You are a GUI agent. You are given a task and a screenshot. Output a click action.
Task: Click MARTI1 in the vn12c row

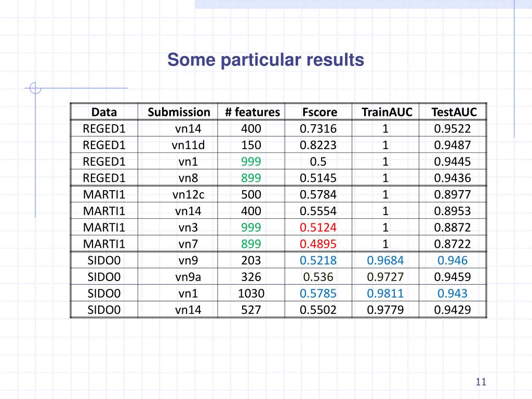[x=104, y=194]
